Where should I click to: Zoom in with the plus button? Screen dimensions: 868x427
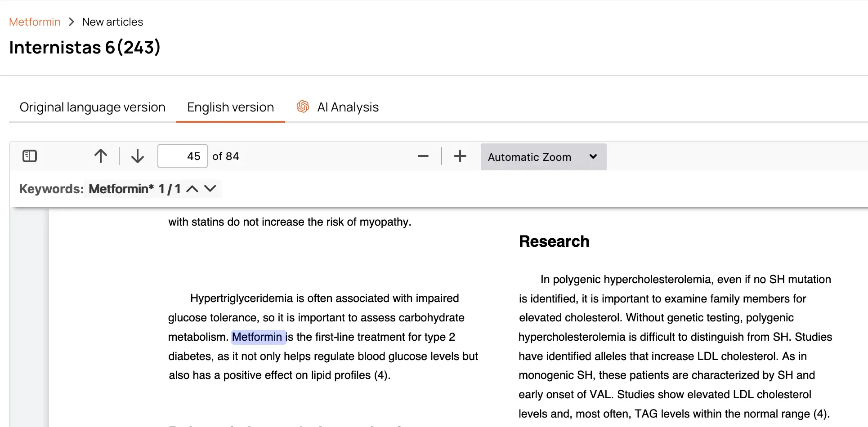(460, 156)
